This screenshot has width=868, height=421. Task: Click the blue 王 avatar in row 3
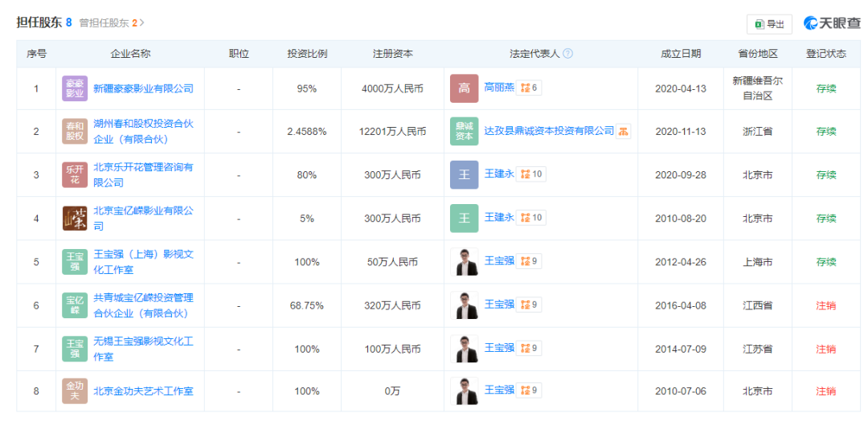pyautogui.click(x=464, y=175)
